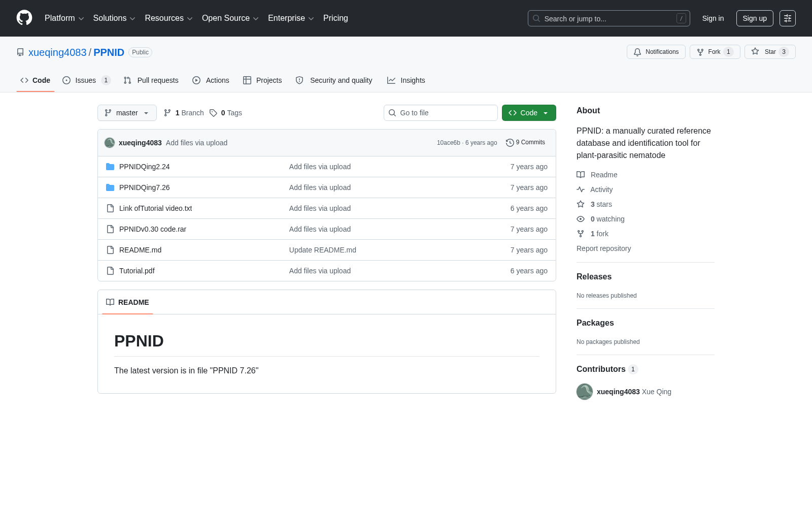Image resolution: width=812 pixels, height=508 pixels.
Task: Click the commits history clock icon
Action: [x=510, y=143]
